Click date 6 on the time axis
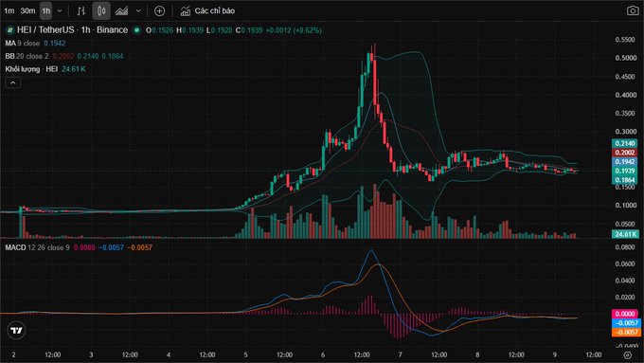644x363 pixels. [x=323, y=354]
